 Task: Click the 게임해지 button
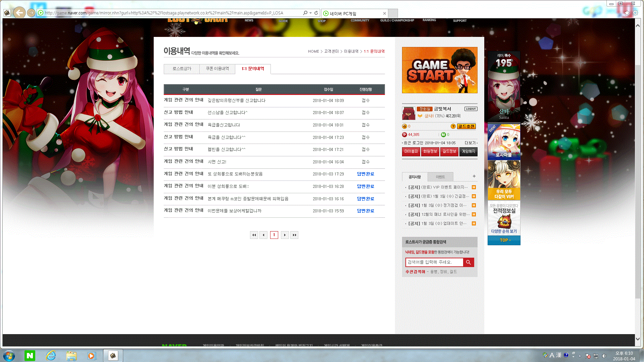point(468,152)
